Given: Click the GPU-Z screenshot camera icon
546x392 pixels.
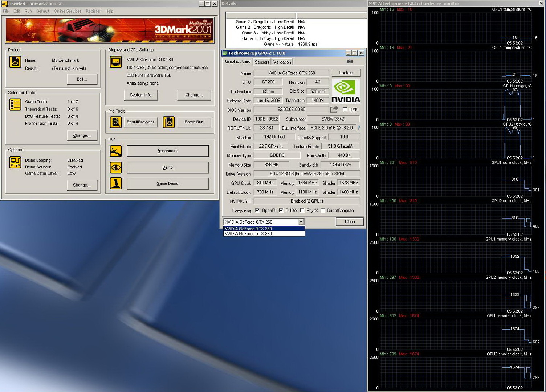Looking at the screenshot, I should (x=350, y=61).
